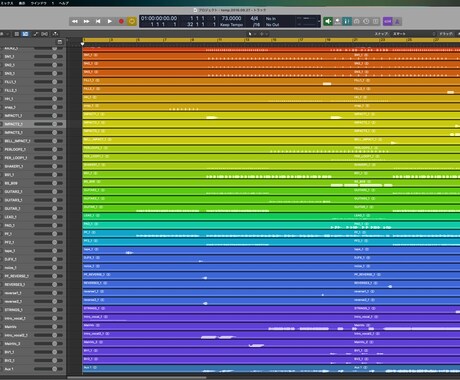This screenshot has height=380, width=460.
Task: Open the View menu in the menu bar
Action: [22, 3]
